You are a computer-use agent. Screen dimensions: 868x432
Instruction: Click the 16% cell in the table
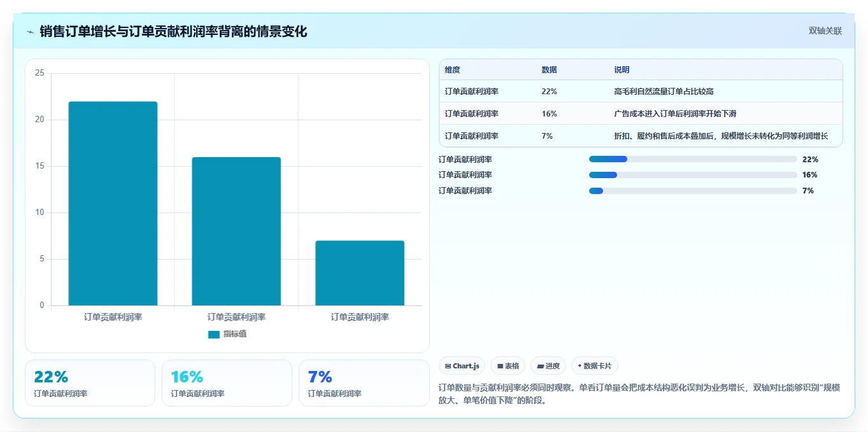click(549, 114)
